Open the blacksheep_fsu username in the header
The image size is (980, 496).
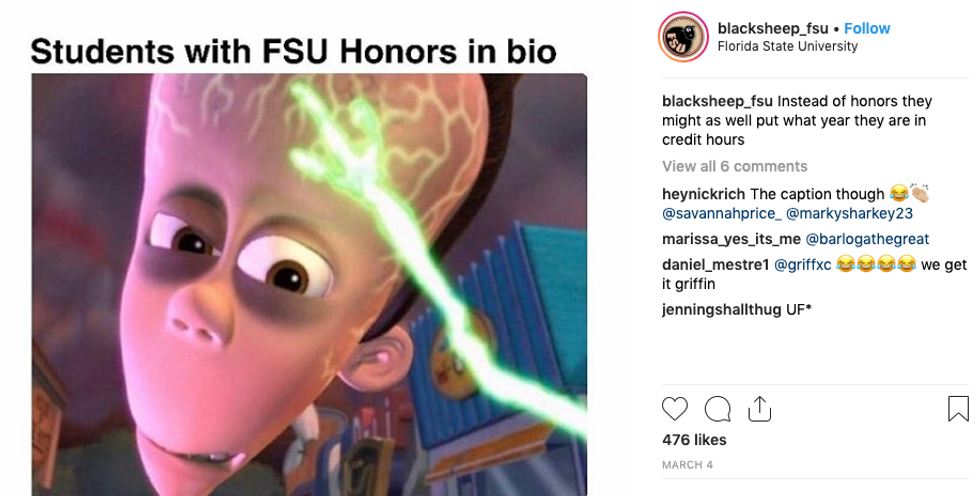[x=772, y=28]
